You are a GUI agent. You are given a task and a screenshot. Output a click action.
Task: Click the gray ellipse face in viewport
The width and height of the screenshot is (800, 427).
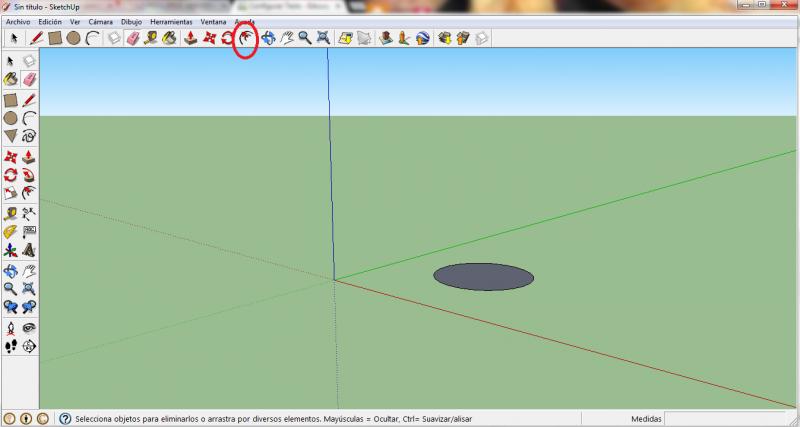tap(483, 277)
